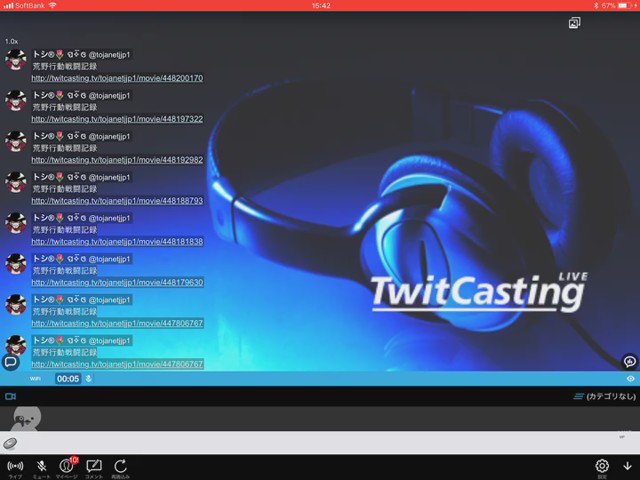Click the WiFi label beside timer
Image resolution: width=640 pixels, height=480 pixels.
point(35,379)
